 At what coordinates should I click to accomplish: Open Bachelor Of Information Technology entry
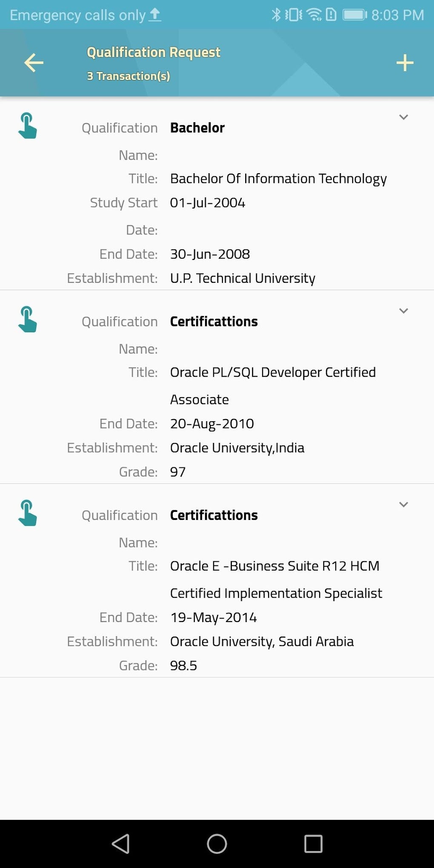click(x=278, y=179)
